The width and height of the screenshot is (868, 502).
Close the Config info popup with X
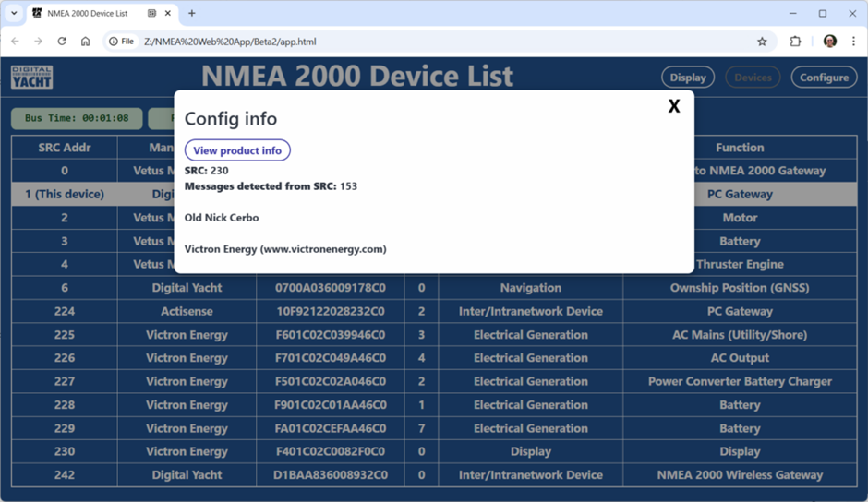pyautogui.click(x=673, y=106)
